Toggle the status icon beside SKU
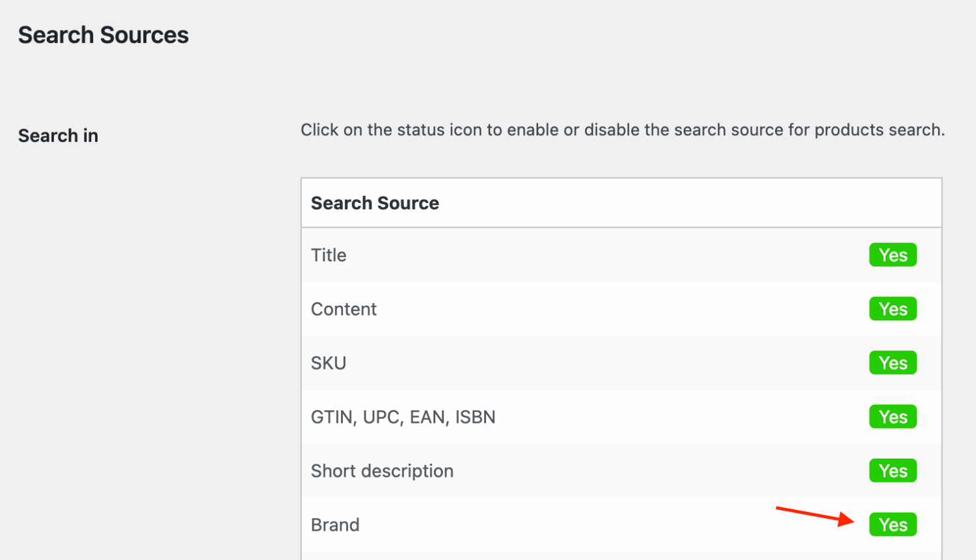The height and width of the screenshot is (560, 976). point(893,363)
